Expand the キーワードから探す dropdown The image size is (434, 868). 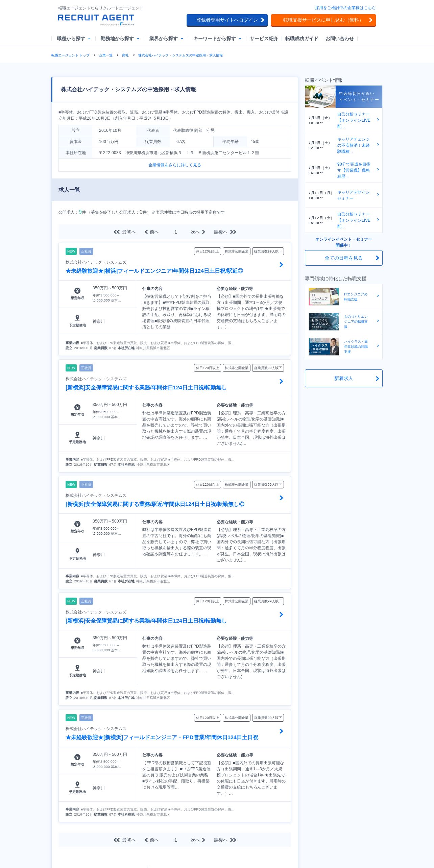coord(217,39)
